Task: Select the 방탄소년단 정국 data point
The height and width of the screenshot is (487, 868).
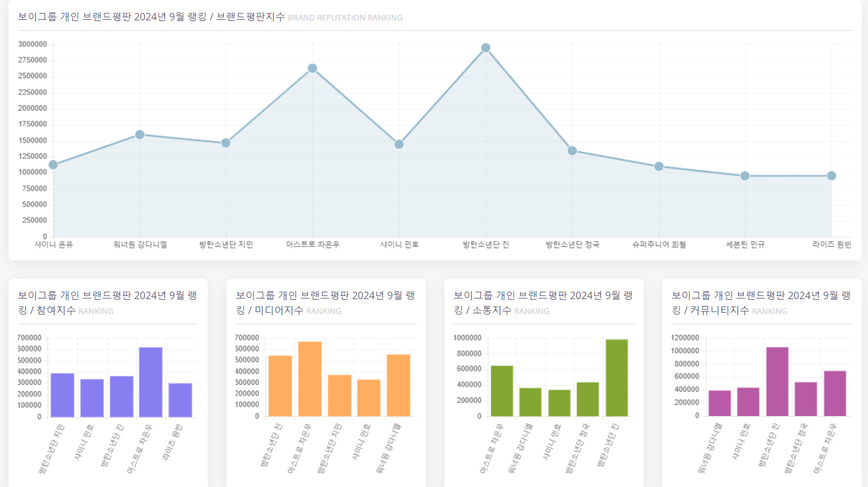Action: point(572,150)
